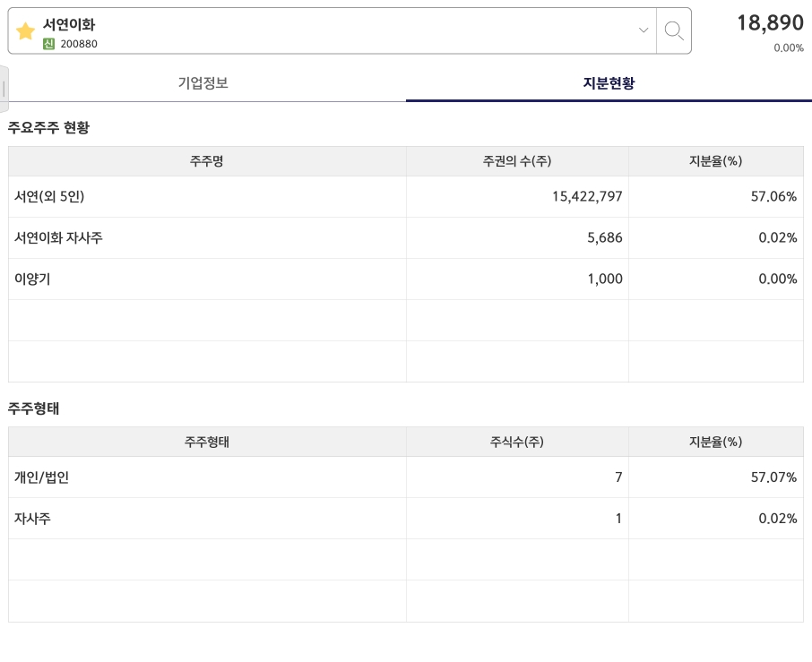Select the 자사주 row in 주주형태 table
The height and width of the screenshot is (662, 812).
click(x=406, y=519)
